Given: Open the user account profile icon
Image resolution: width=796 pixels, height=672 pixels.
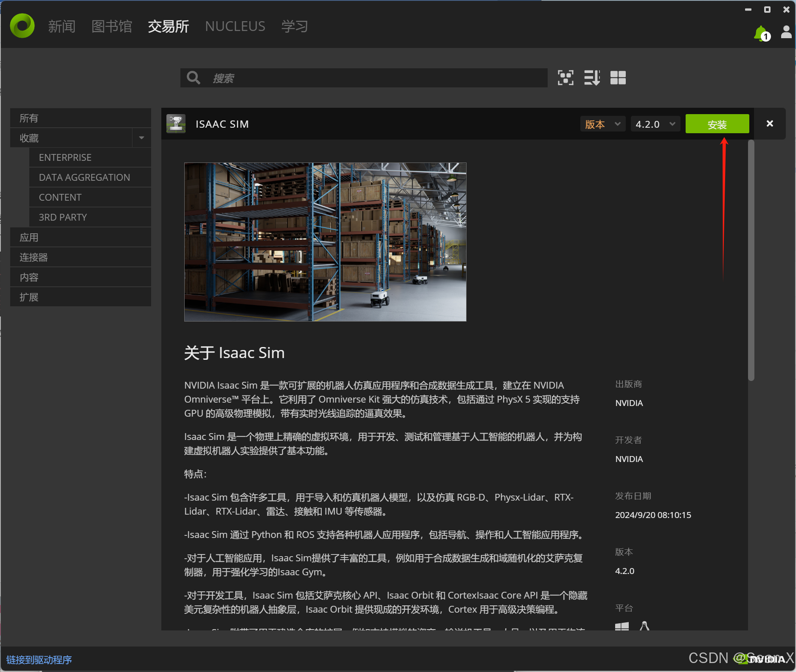Looking at the screenshot, I should pos(786,32).
